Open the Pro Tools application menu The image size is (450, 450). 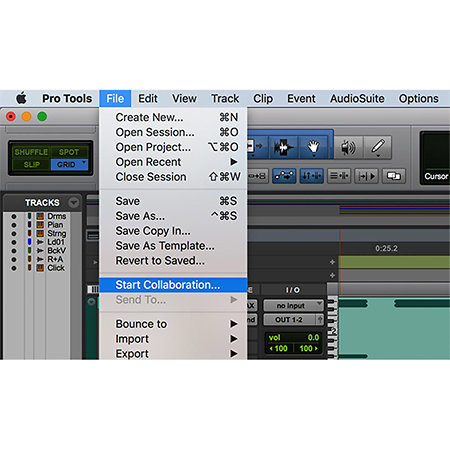tap(67, 98)
